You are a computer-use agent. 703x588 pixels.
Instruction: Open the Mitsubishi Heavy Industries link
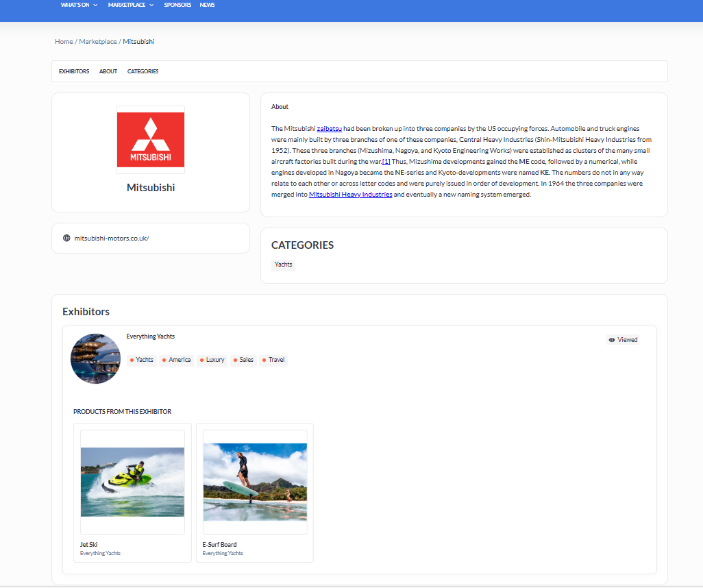[x=350, y=195]
